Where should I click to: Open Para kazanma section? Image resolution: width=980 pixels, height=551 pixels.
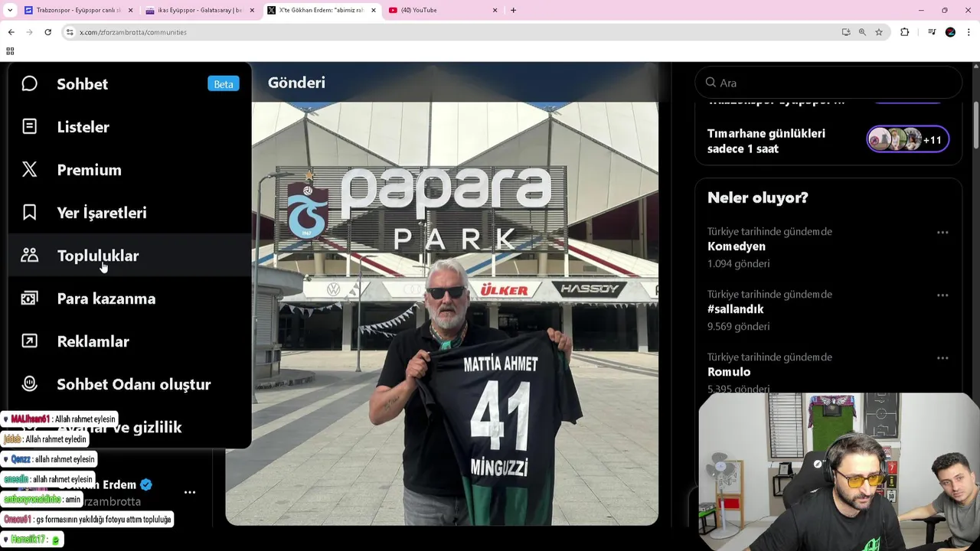130,298
